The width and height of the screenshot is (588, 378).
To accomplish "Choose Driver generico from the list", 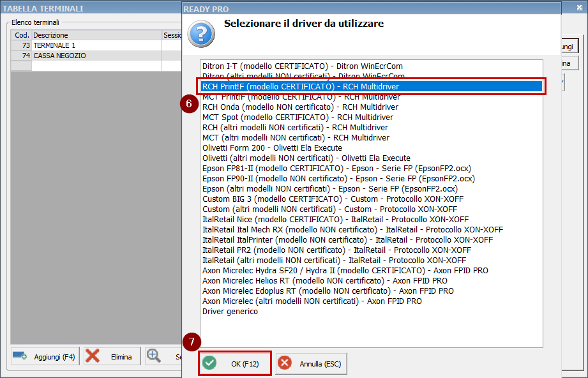I will [230, 311].
